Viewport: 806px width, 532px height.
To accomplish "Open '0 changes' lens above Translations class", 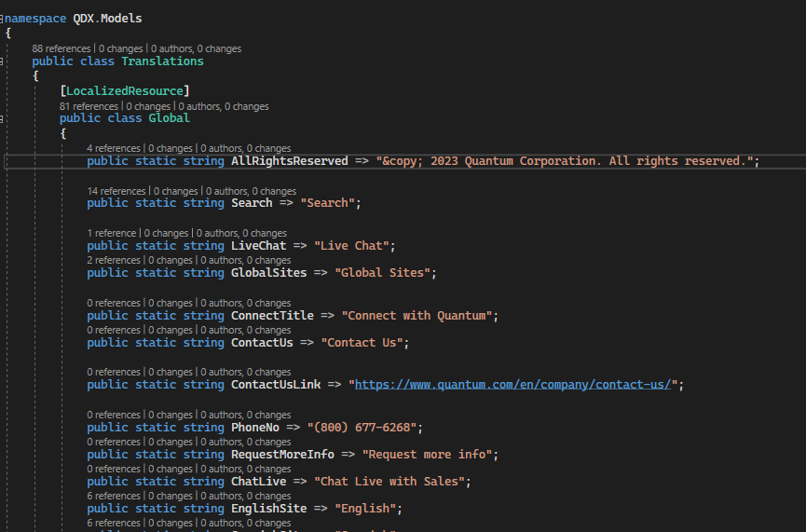I will click(123, 48).
